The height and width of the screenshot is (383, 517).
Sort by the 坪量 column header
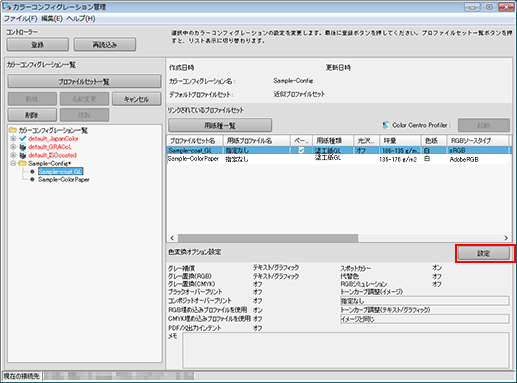click(400, 141)
